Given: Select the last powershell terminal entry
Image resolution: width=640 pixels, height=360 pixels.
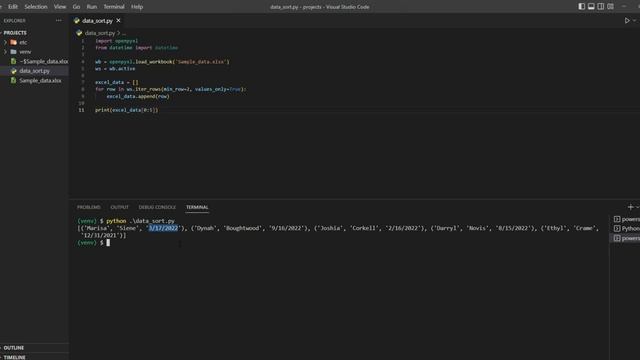Looking at the screenshot, I should point(627,238).
